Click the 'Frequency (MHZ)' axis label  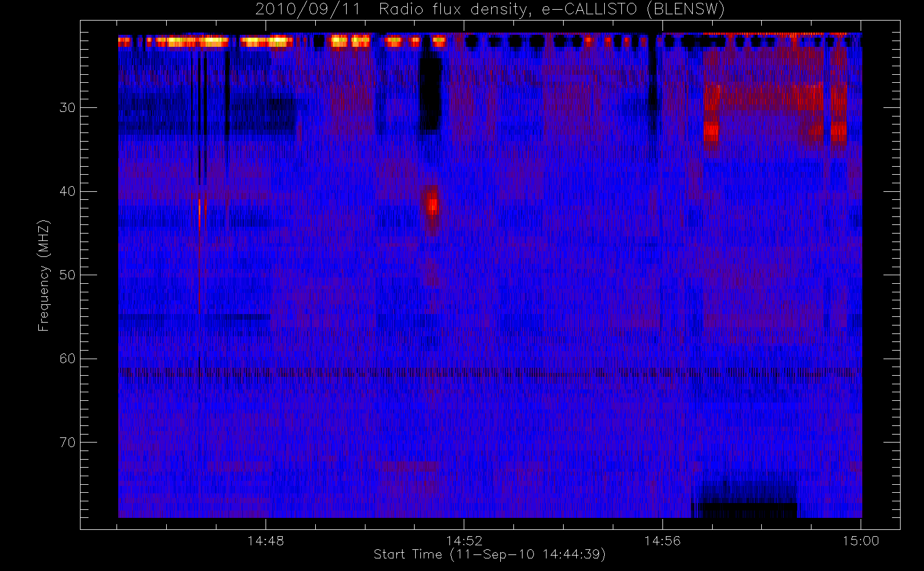point(44,275)
